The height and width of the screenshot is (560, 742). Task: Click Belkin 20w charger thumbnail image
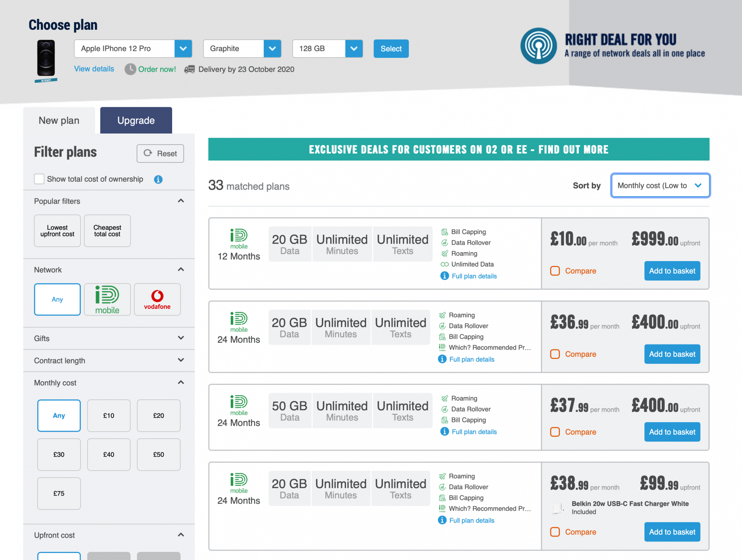[x=558, y=508]
